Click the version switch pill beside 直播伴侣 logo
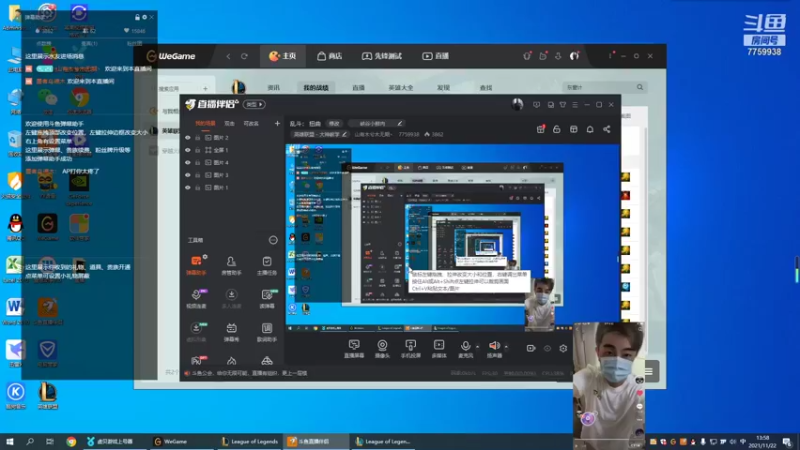 click(254, 104)
